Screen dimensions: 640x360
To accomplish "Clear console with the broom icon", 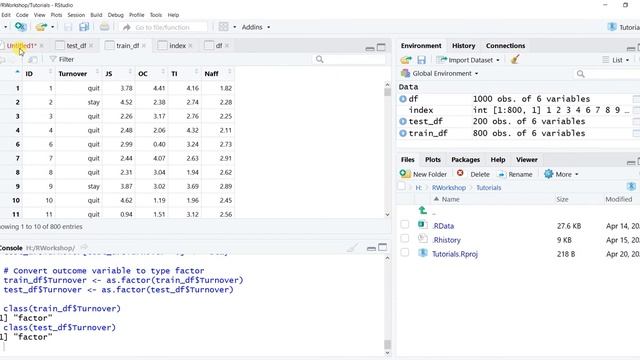I will click(x=353, y=247).
